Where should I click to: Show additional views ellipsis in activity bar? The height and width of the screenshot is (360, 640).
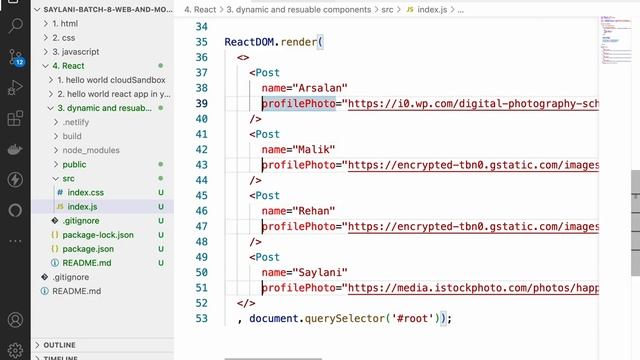[15, 241]
